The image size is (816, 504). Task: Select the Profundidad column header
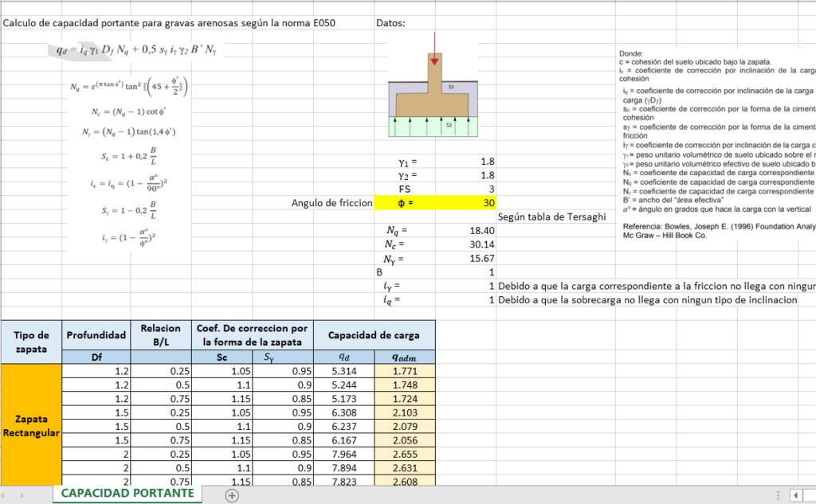96,335
